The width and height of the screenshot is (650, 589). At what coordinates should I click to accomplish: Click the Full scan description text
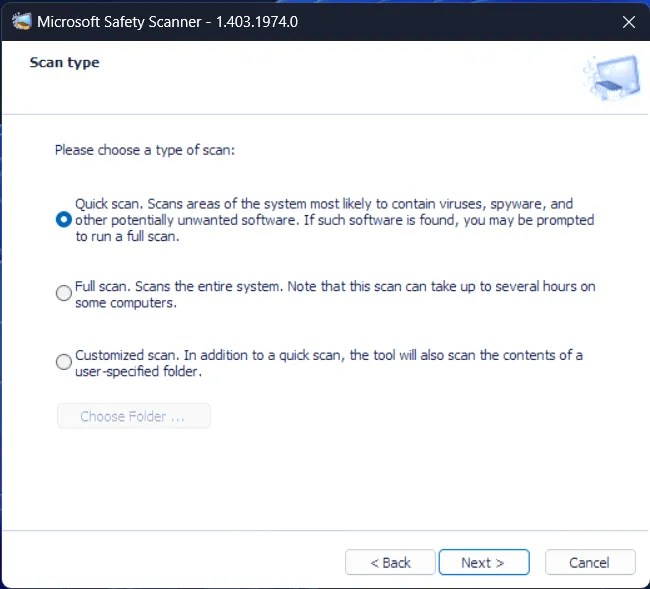tap(335, 294)
